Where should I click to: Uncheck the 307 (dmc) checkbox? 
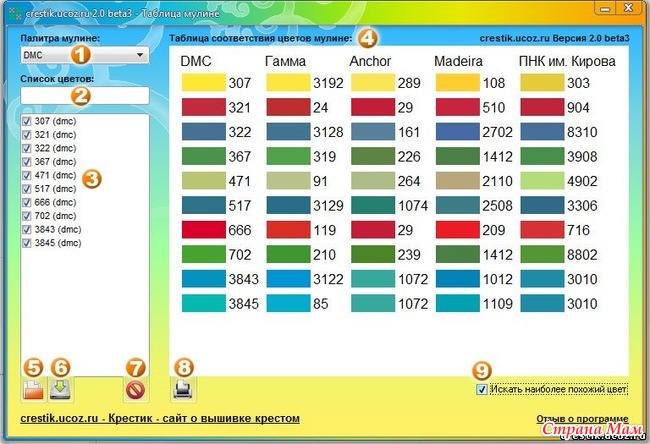tap(26, 121)
